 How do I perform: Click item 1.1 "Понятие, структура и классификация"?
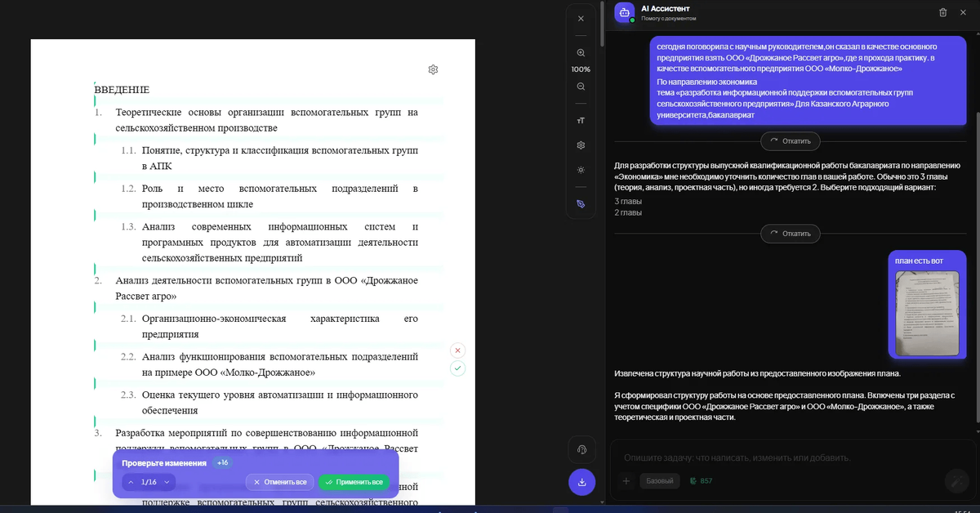tap(279, 158)
